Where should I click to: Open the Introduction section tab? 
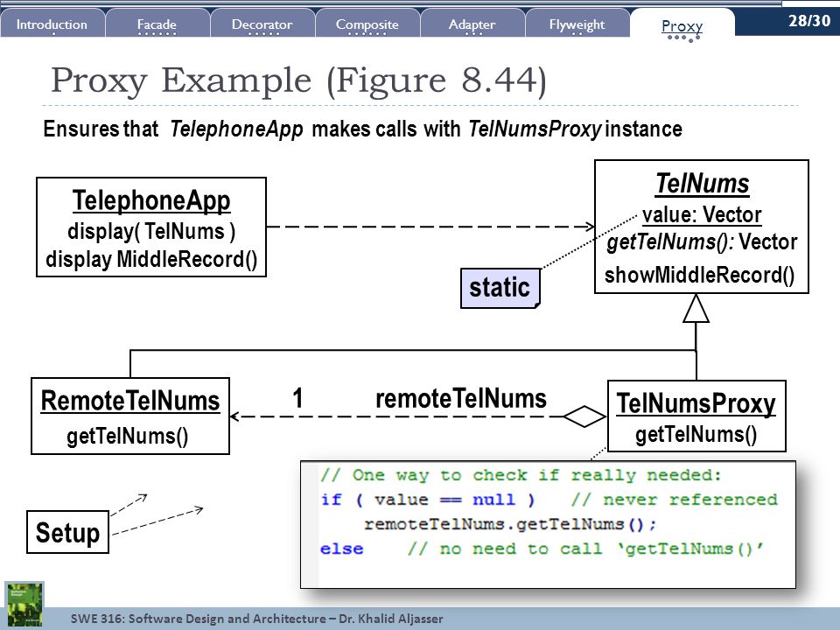pos(52,24)
